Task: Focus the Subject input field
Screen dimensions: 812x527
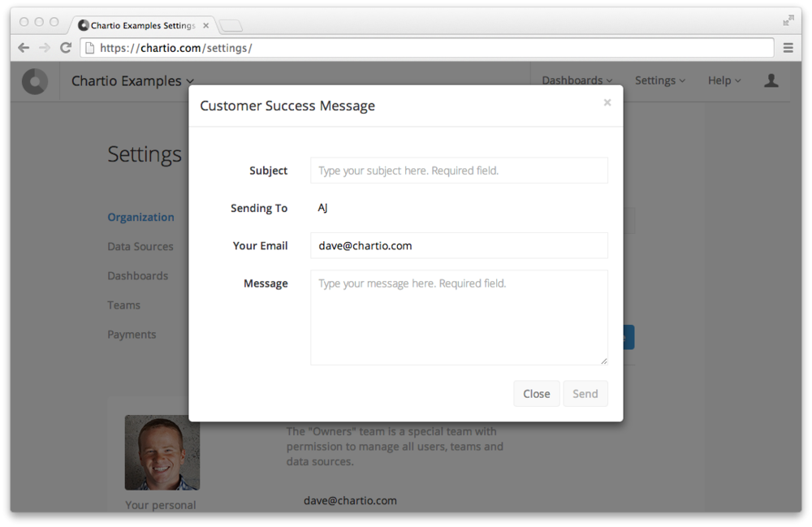Action: [459, 171]
